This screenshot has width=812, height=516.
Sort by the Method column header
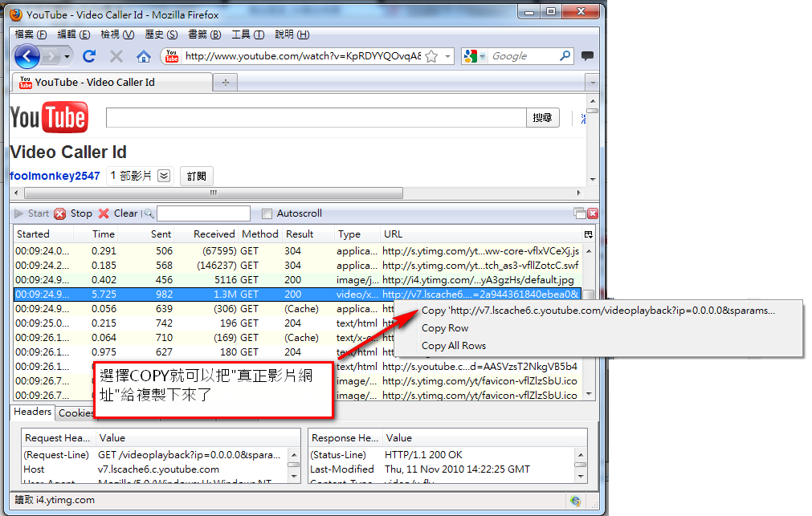260,234
